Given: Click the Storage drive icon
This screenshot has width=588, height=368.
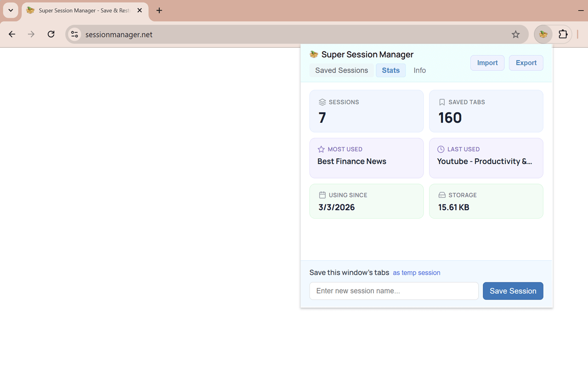Looking at the screenshot, I should tap(442, 195).
